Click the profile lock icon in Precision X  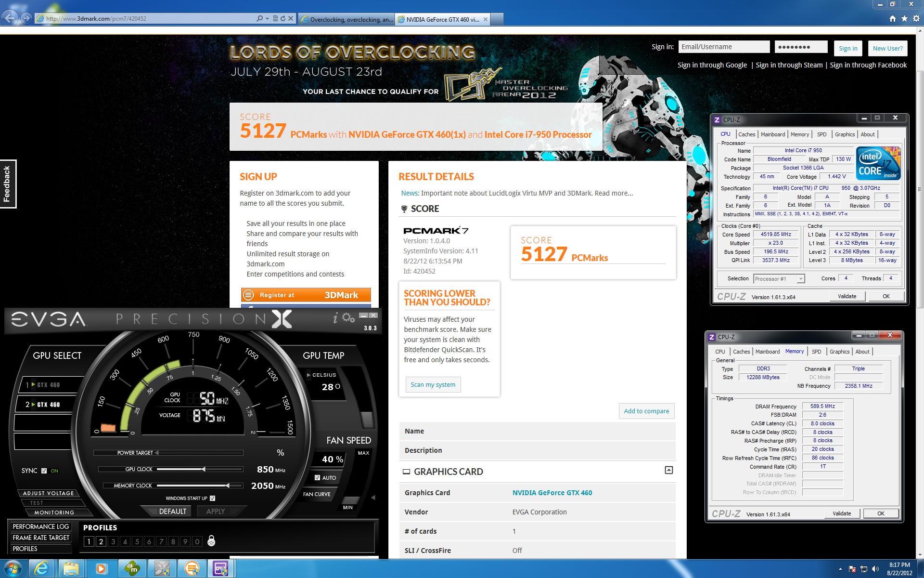point(211,541)
